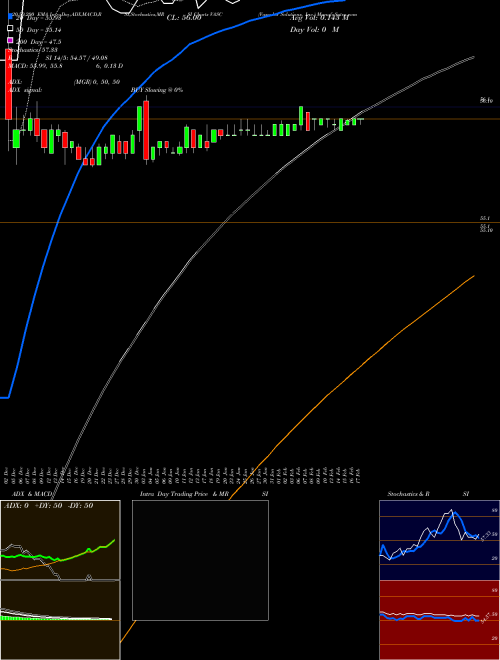Select the MACD values line in the header
The height and width of the screenshot is (660, 500).
(x=66, y=66)
